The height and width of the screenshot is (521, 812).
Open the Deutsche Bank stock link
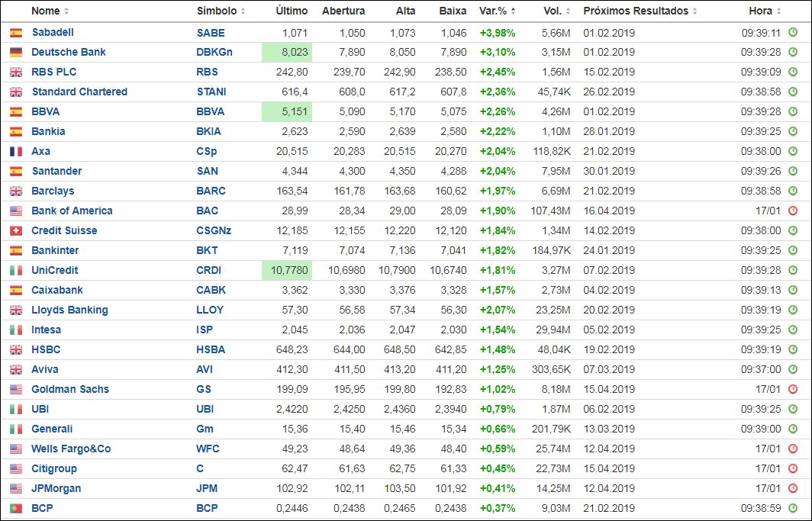pyautogui.click(x=69, y=53)
